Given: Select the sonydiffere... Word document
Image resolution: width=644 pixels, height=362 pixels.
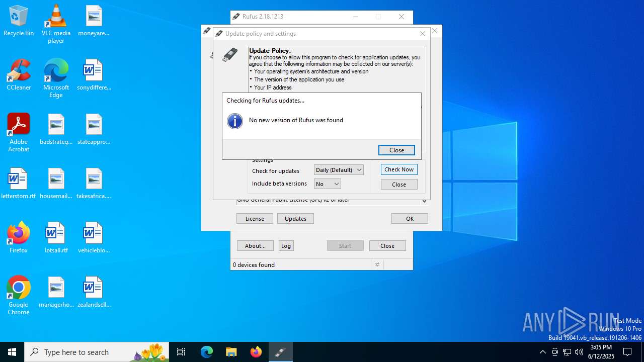Looking at the screenshot, I should click(94, 75).
